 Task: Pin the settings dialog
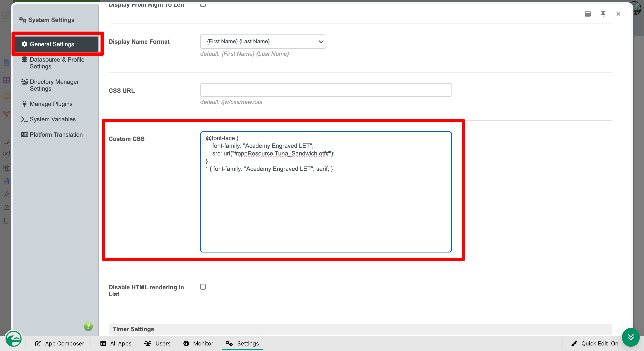[603, 14]
